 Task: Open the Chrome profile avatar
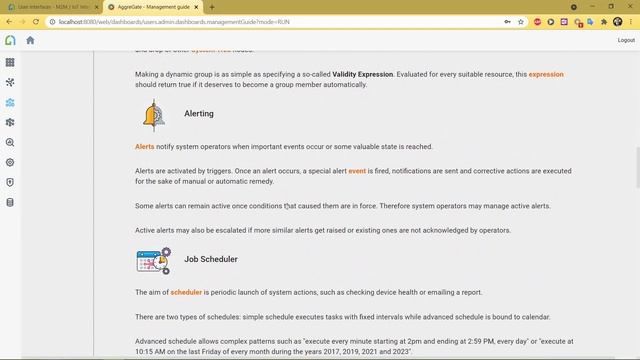[618, 22]
